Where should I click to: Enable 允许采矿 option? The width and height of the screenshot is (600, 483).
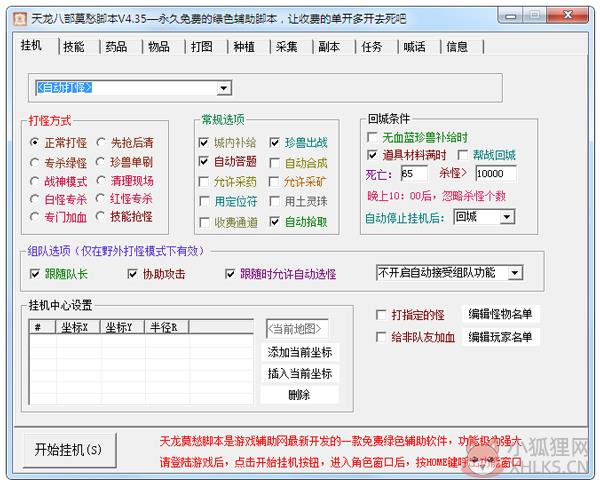[274, 182]
